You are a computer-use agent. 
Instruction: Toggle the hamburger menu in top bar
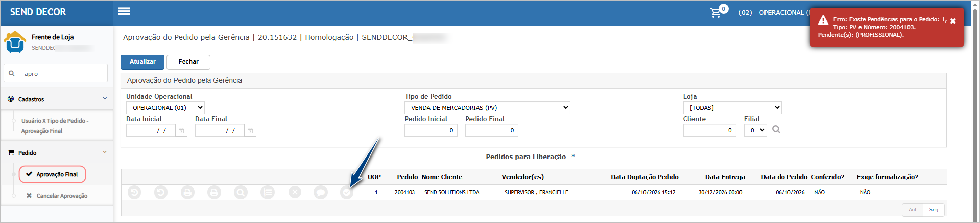pos(124,11)
